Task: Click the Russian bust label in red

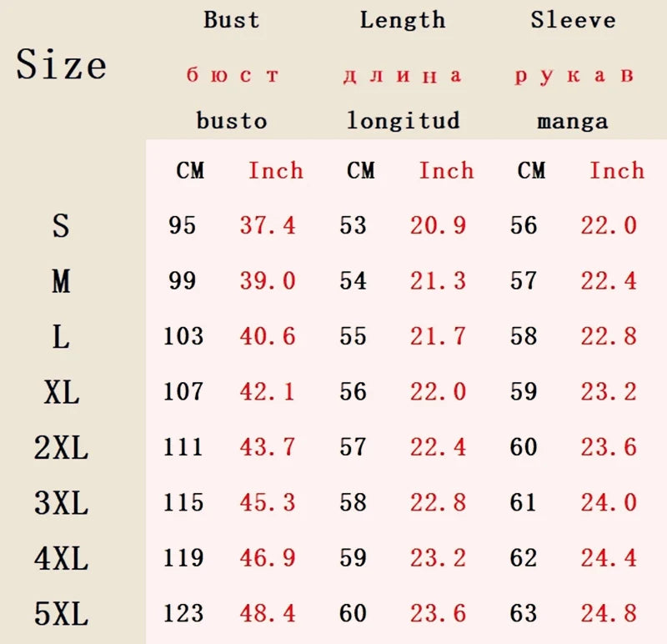Action: coord(232,75)
